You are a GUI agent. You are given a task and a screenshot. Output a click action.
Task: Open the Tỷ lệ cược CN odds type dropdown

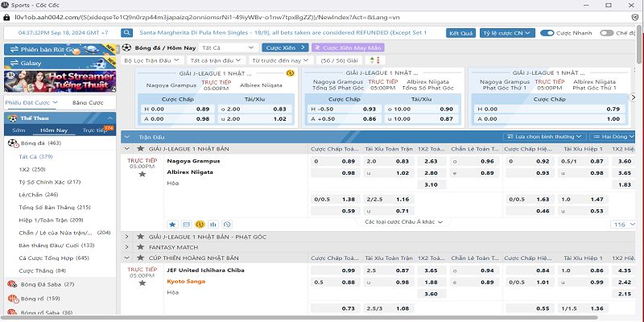coord(507,33)
